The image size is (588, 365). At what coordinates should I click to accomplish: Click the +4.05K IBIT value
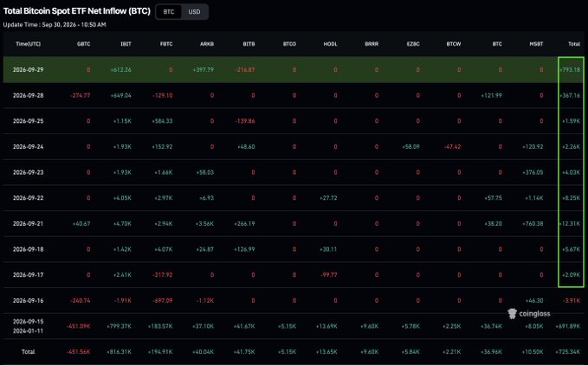122,198
